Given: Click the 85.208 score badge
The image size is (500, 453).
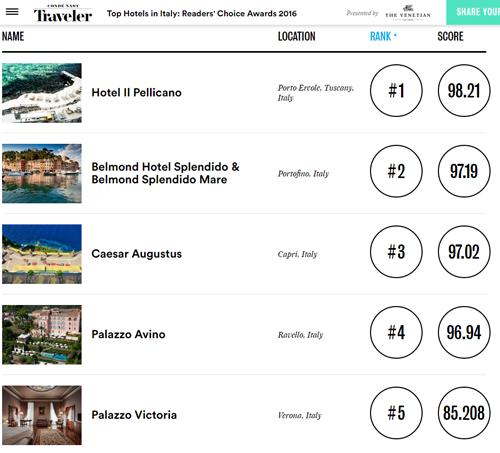Looking at the screenshot, I should tap(464, 413).
